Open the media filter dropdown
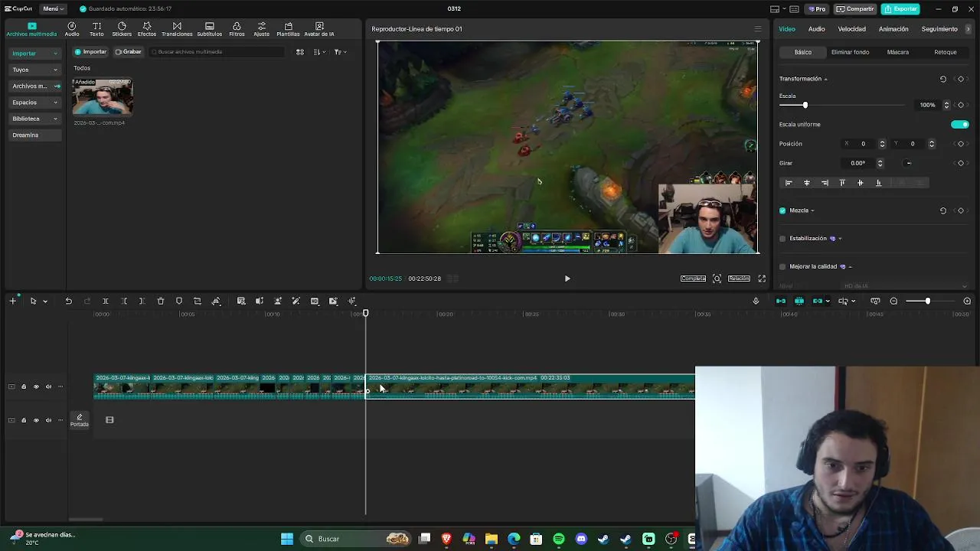The height and width of the screenshot is (551, 980). tap(340, 52)
